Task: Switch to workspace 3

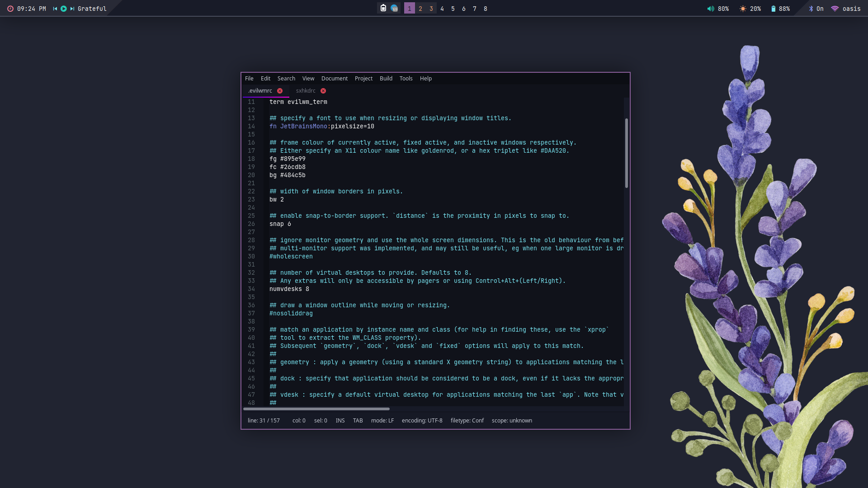Action: point(431,9)
